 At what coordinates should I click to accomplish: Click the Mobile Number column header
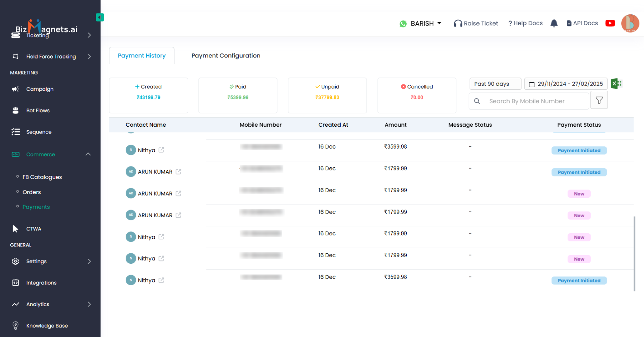(261, 125)
